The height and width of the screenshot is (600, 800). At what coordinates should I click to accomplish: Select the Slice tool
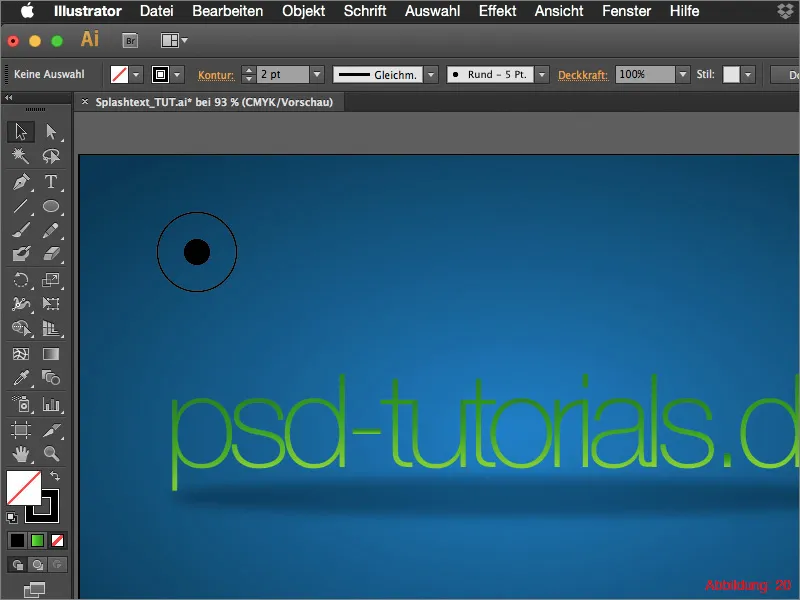[x=51, y=430]
